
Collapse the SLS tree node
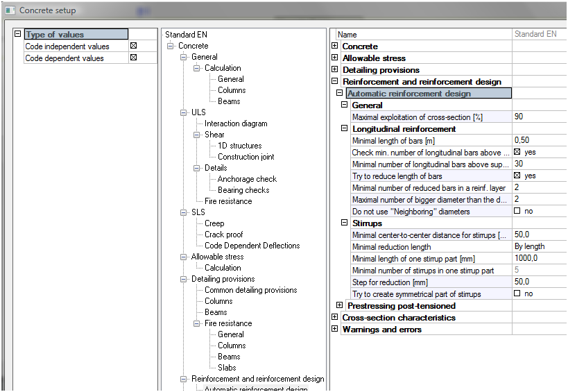183,212
